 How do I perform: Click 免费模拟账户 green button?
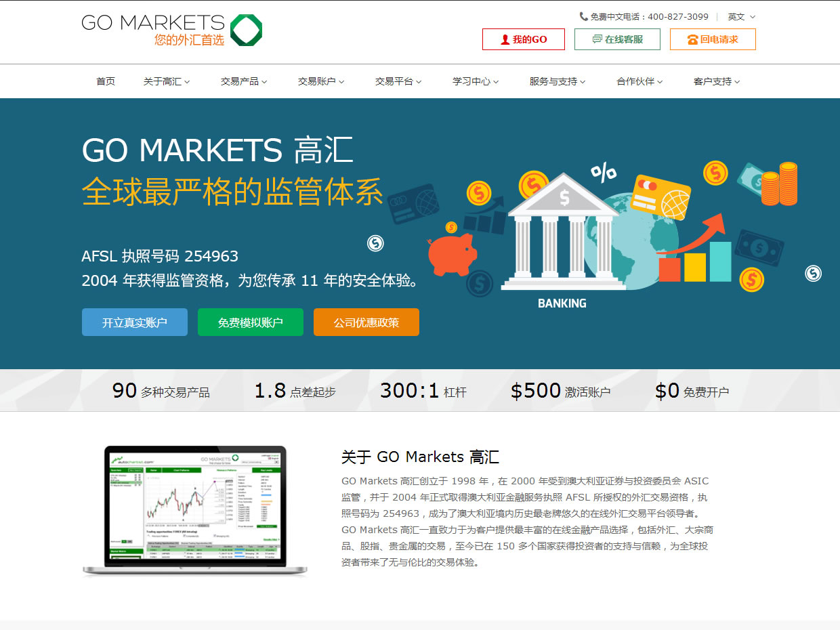251,322
